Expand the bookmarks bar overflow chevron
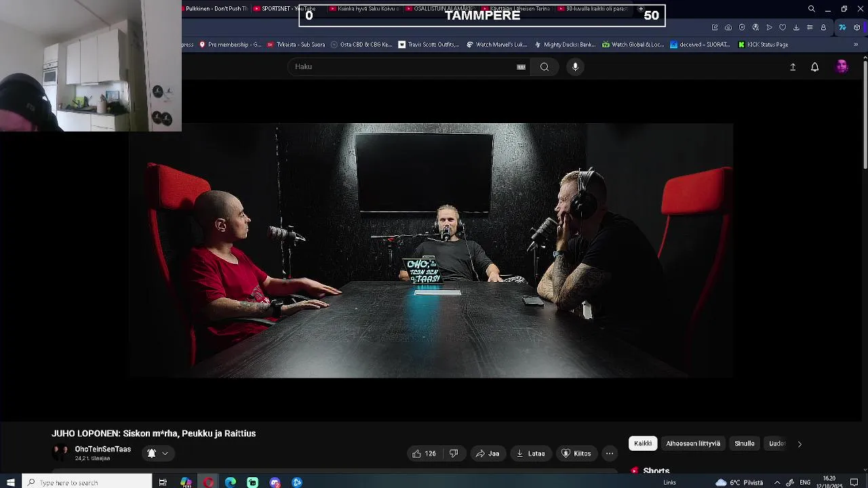Image resolution: width=868 pixels, height=488 pixels. (856, 45)
